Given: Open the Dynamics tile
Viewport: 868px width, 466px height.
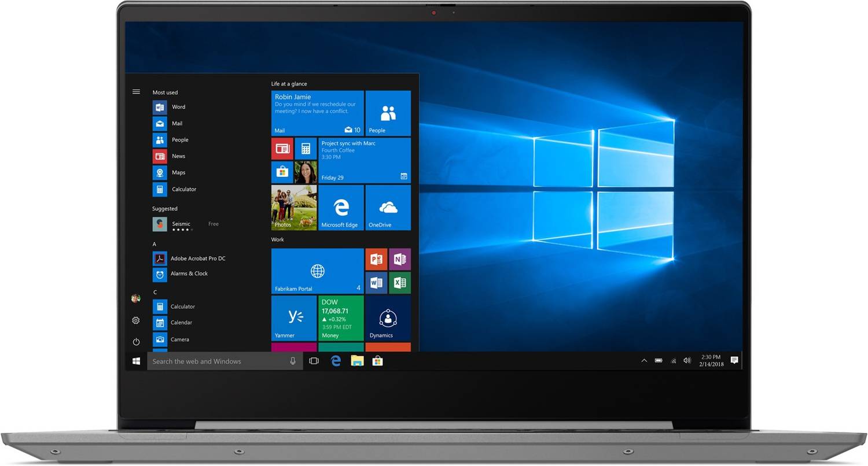Looking at the screenshot, I should pyautogui.click(x=388, y=317).
